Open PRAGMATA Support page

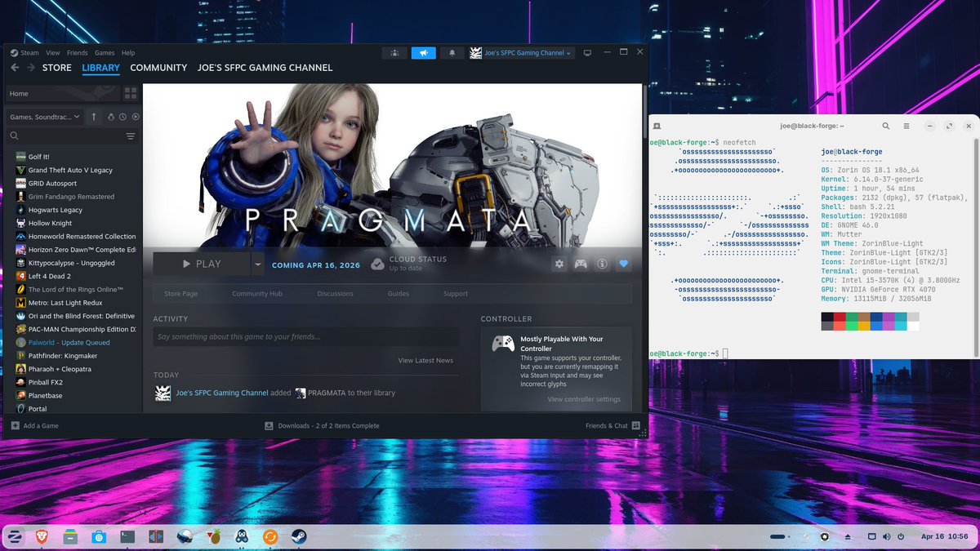pyautogui.click(x=456, y=294)
